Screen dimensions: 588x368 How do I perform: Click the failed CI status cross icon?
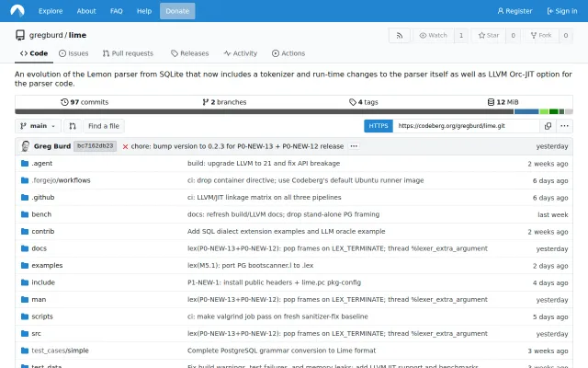point(125,146)
